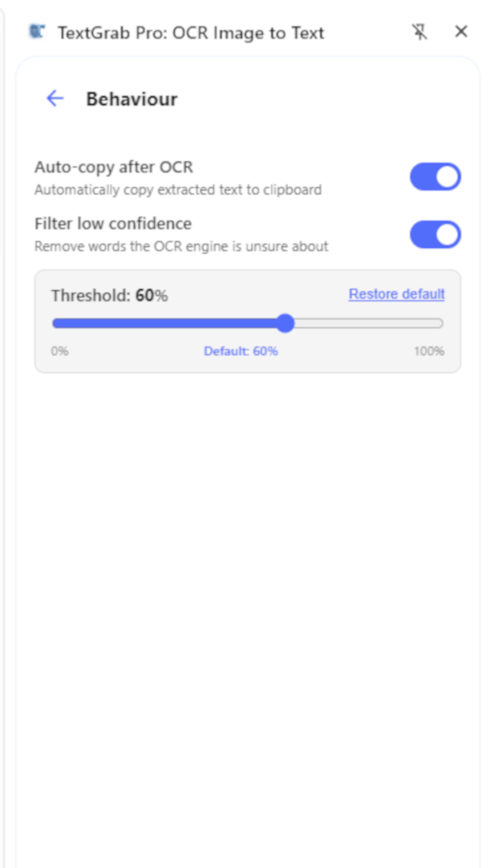Click the Default: 60% label
The height and width of the screenshot is (868, 488).
point(241,351)
